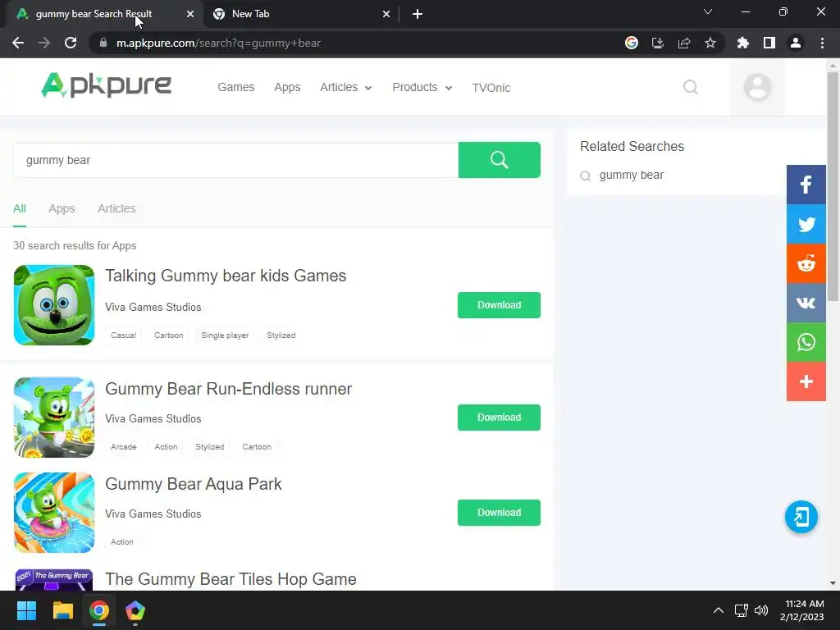
Task: Click the page vertical scrollbar
Action: (833, 185)
